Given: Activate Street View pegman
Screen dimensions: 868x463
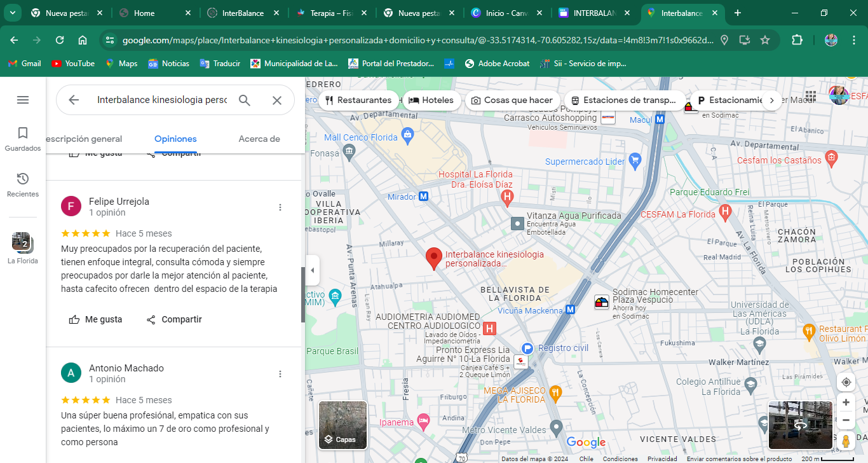Looking at the screenshot, I should pos(846,441).
